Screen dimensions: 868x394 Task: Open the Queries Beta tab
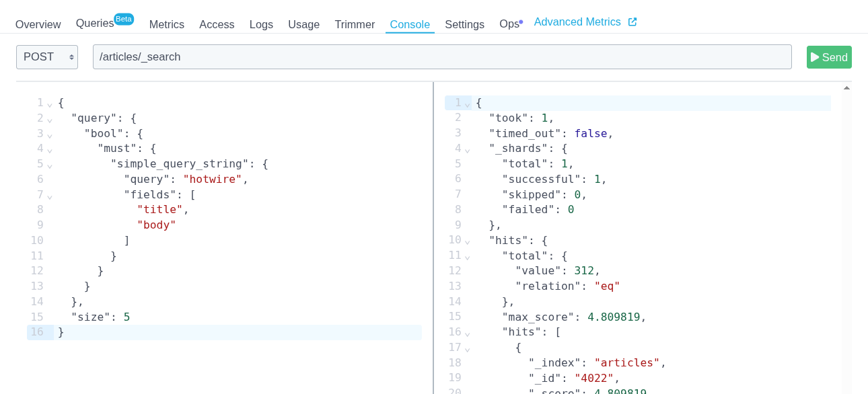coord(104,22)
